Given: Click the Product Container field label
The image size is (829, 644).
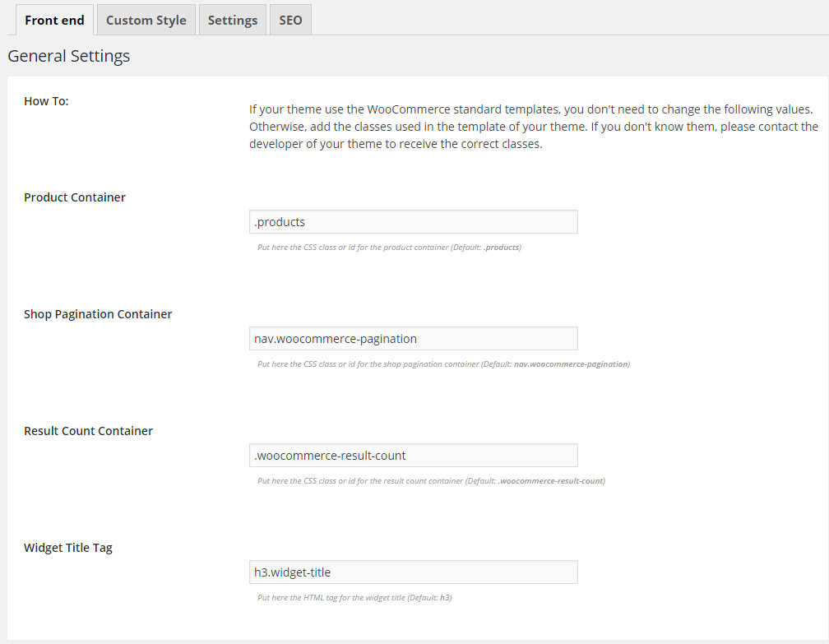Looking at the screenshot, I should (x=75, y=197).
